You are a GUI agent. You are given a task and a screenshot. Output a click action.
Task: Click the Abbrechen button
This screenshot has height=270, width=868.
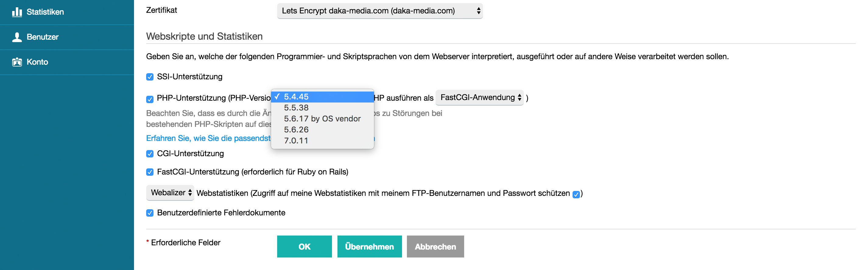435,247
